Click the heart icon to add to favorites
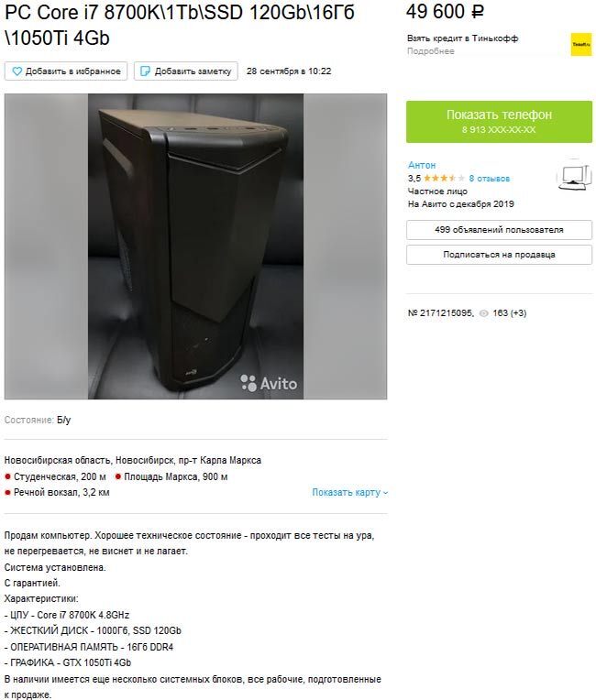The width and height of the screenshot is (596, 700). (x=17, y=71)
